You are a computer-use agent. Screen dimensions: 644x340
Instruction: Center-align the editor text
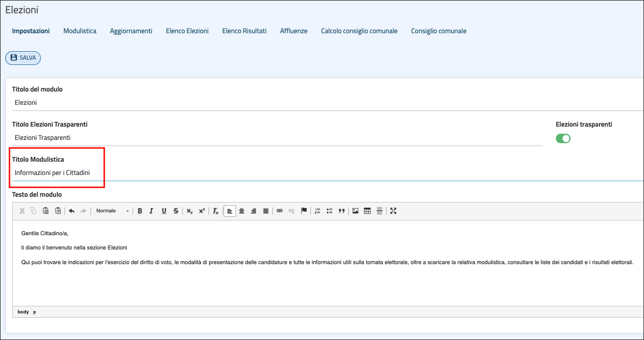pyautogui.click(x=242, y=211)
